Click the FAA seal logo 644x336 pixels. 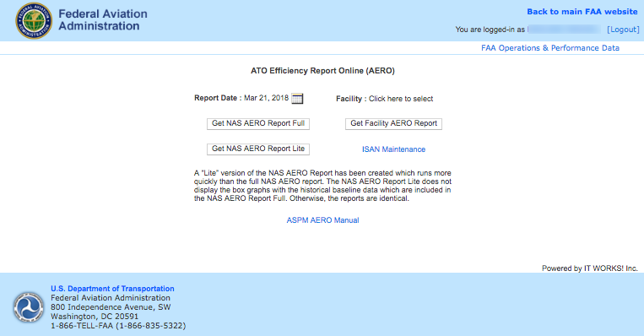point(34,20)
